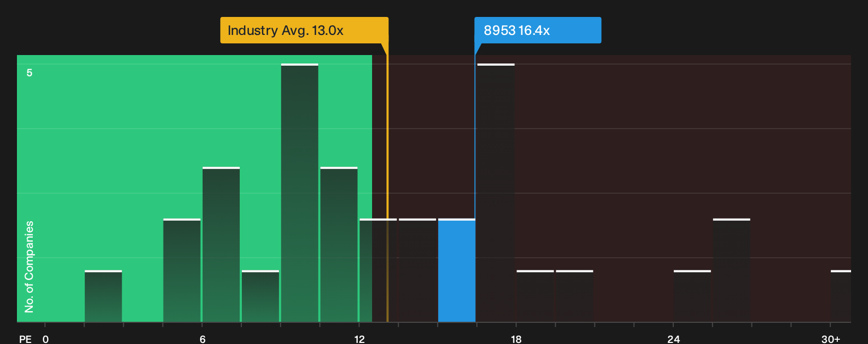Click the '30+' axis label
Viewport: 868px width, 344px height.
point(831,339)
